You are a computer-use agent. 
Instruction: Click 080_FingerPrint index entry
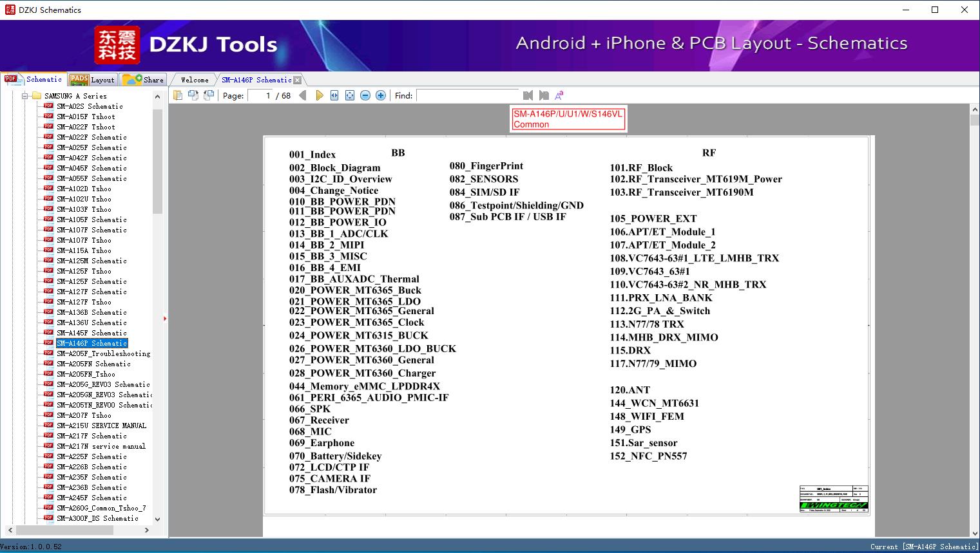point(486,166)
